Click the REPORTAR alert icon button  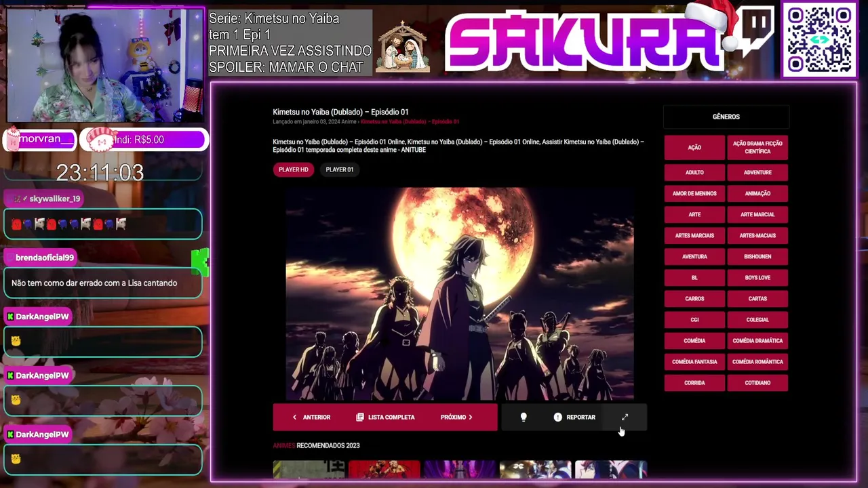(x=574, y=418)
